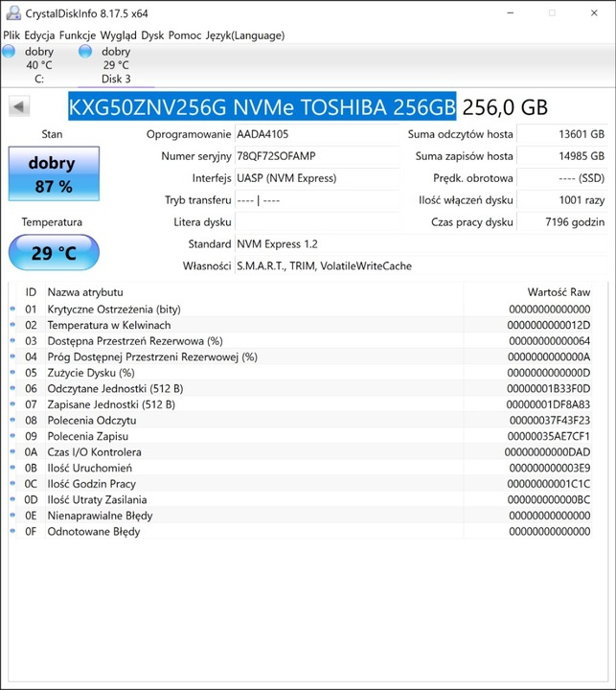Click raw value 00000000001C1C
Image resolution: width=616 pixels, height=690 pixels.
pyautogui.click(x=549, y=484)
